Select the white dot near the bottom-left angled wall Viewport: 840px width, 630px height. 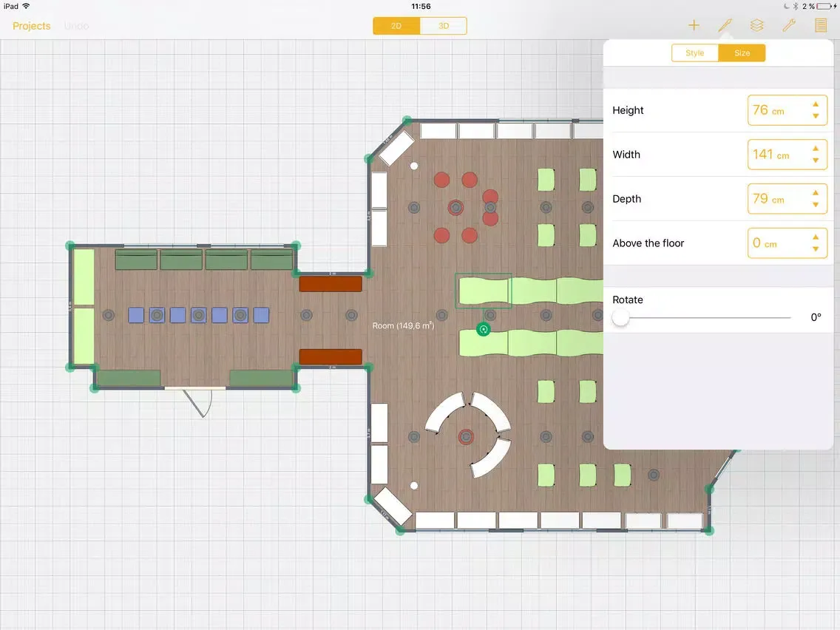click(x=414, y=486)
